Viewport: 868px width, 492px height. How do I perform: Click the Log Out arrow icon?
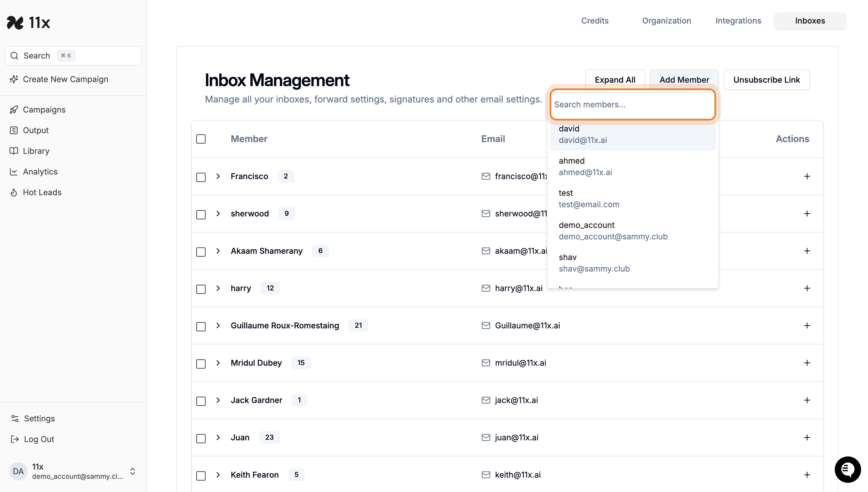pos(15,439)
